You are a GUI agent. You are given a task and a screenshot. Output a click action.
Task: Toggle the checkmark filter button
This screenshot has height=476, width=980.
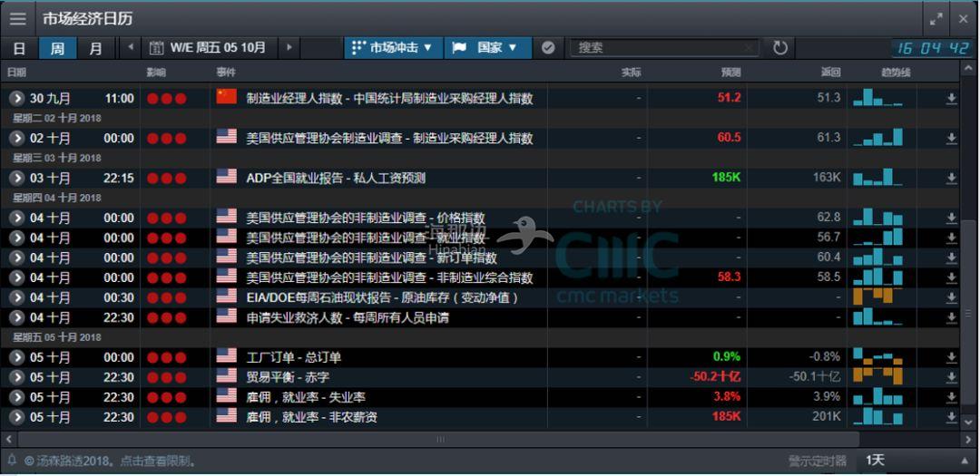coord(548,48)
